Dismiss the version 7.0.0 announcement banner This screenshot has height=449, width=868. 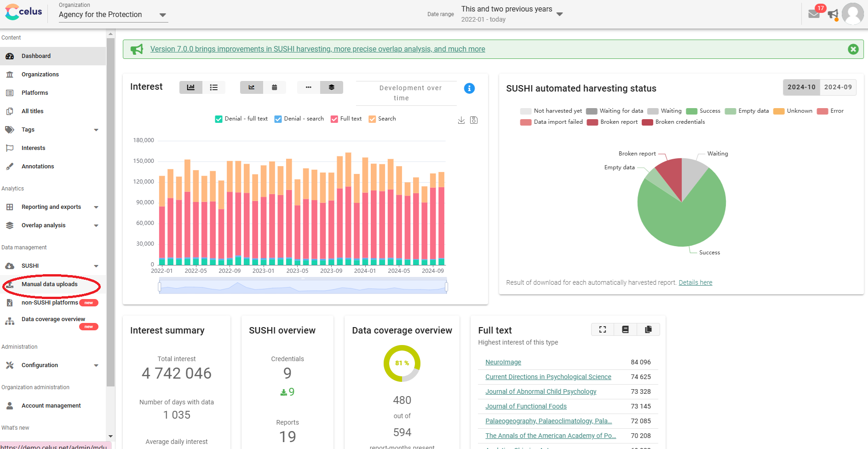point(853,49)
